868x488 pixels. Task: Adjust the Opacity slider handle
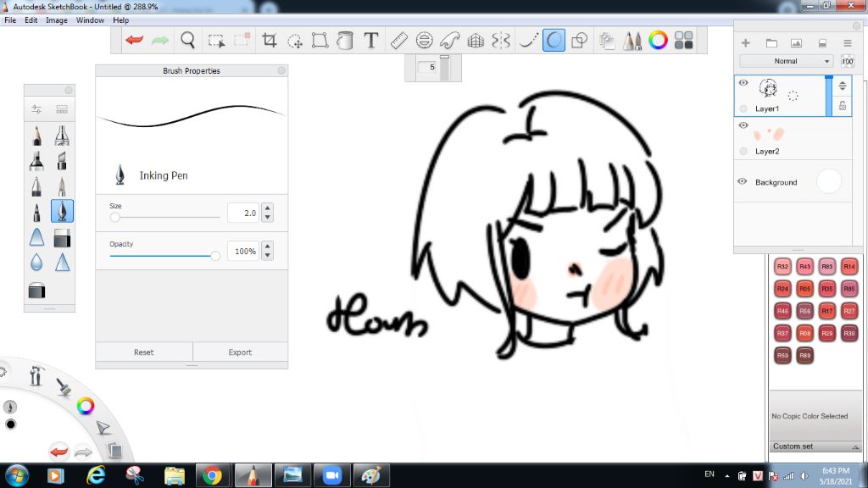click(x=214, y=256)
